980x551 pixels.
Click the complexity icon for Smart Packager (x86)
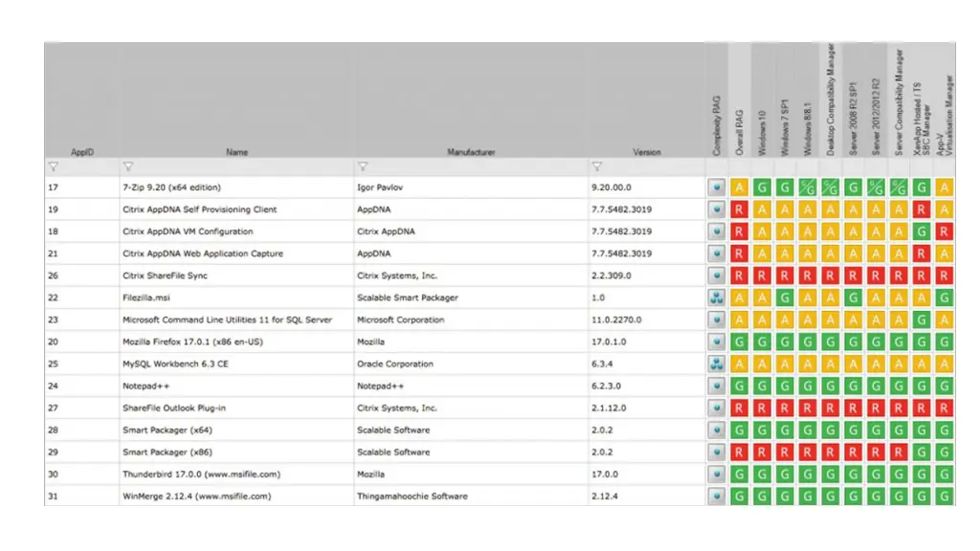[717, 452]
